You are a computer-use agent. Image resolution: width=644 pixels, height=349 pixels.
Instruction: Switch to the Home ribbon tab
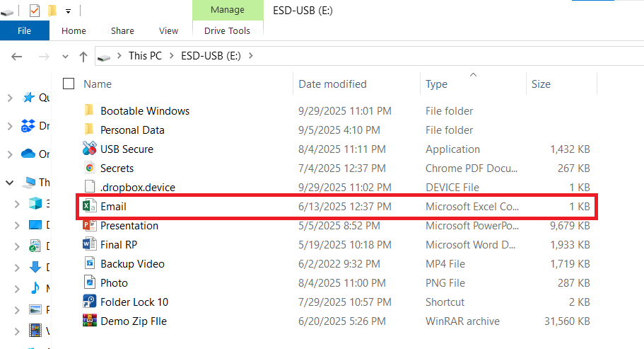coord(74,31)
